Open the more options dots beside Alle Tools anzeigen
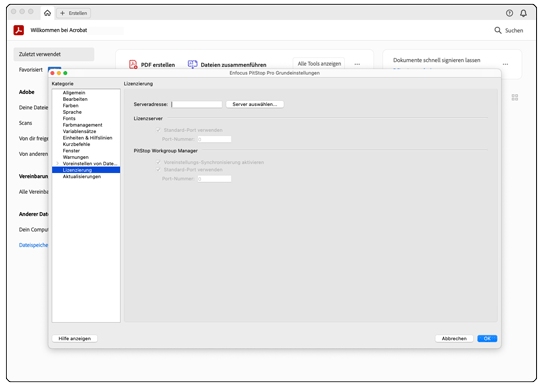 tap(357, 64)
